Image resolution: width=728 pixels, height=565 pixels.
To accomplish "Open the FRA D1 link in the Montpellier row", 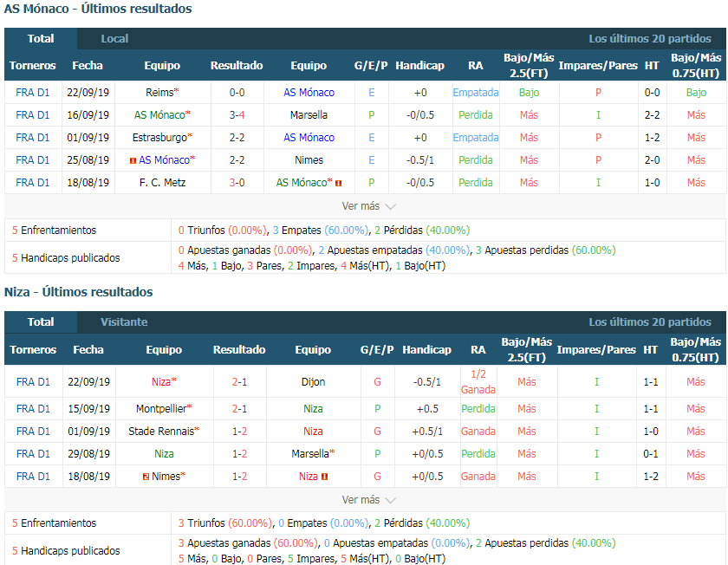I will click(33, 408).
